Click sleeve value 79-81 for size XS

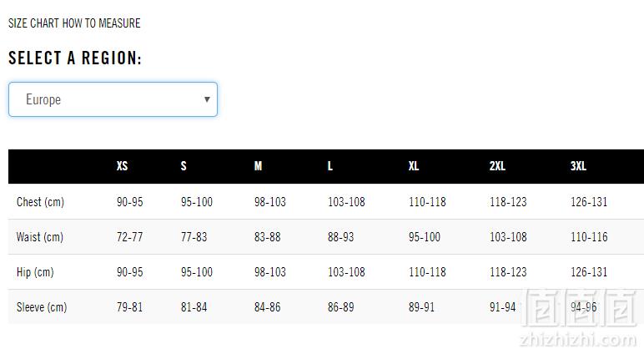pyautogui.click(x=130, y=307)
